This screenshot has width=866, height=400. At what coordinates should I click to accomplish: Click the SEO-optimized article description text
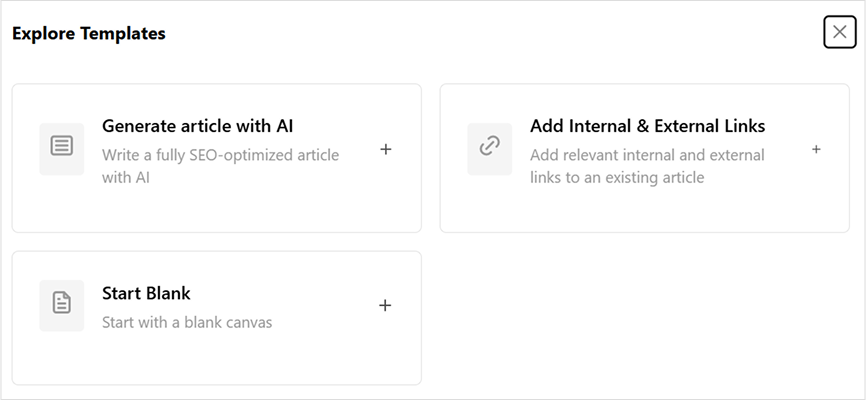(220, 166)
